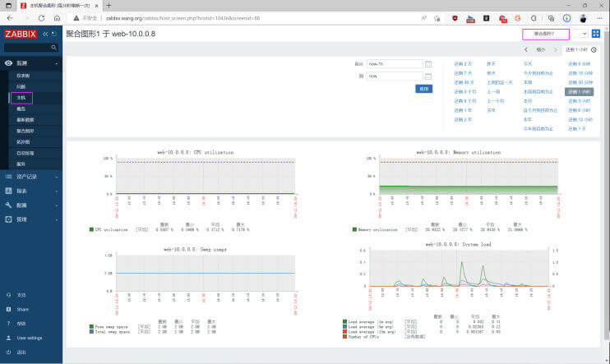
Task: Open the browser Collections icon
Action: (x=551, y=18)
